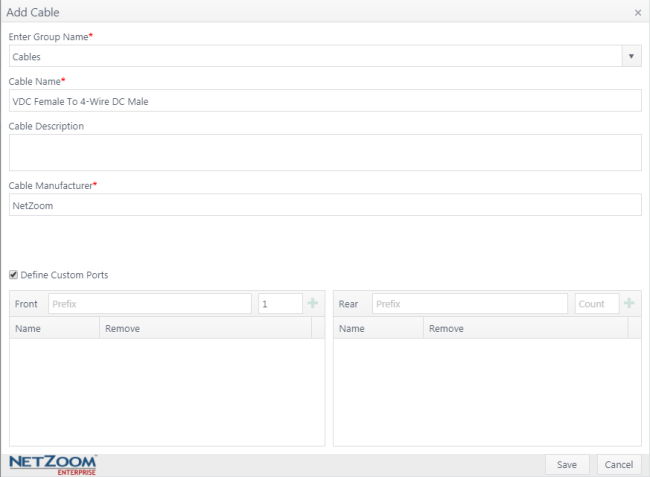Image resolution: width=650 pixels, height=477 pixels.
Task: Add front ports with the green plus icon
Action: [x=313, y=303]
